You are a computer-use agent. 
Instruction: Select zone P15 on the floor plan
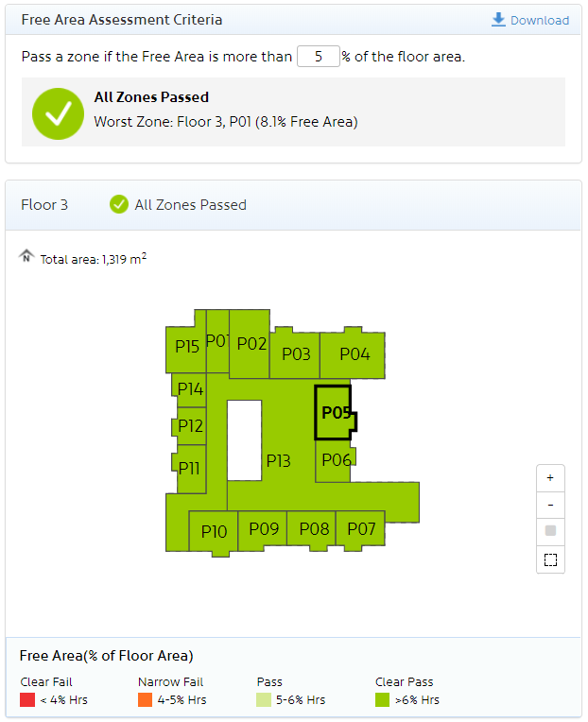coord(187,347)
